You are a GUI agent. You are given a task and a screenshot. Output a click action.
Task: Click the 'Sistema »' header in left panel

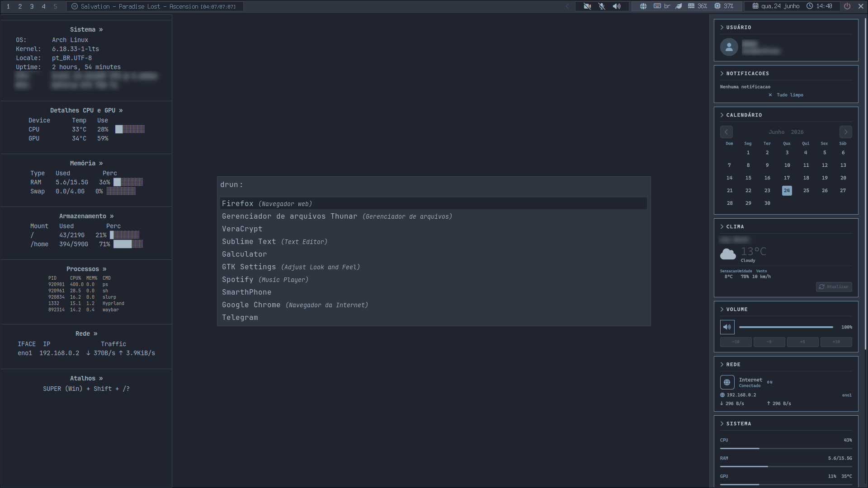click(x=86, y=29)
